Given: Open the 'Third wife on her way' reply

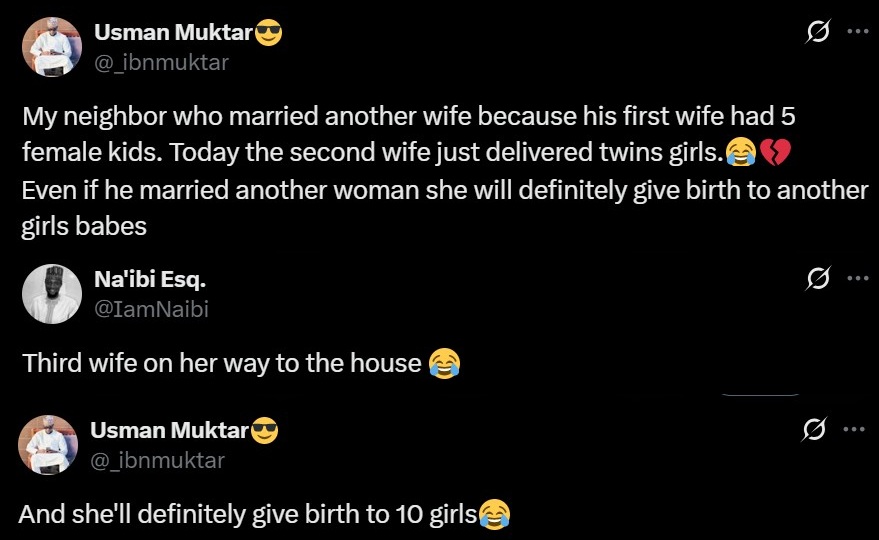Looking at the screenshot, I should click(x=222, y=362).
